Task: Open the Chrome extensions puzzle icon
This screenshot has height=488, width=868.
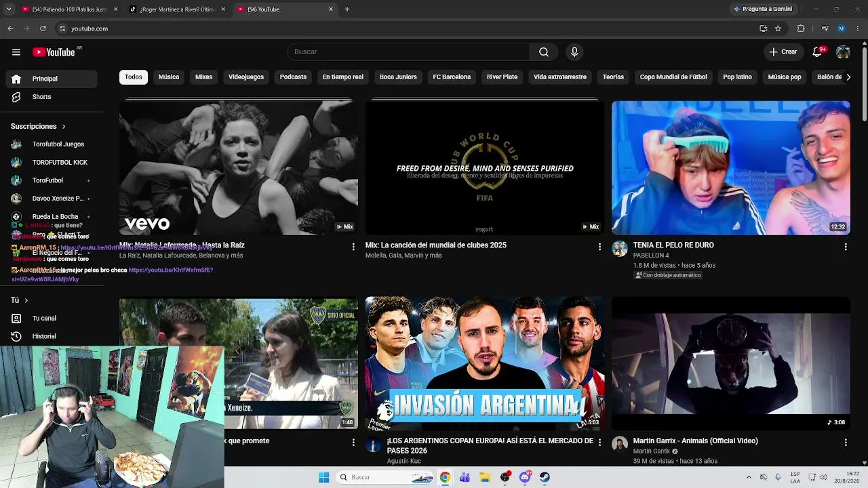Action: (x=801, y=28)
